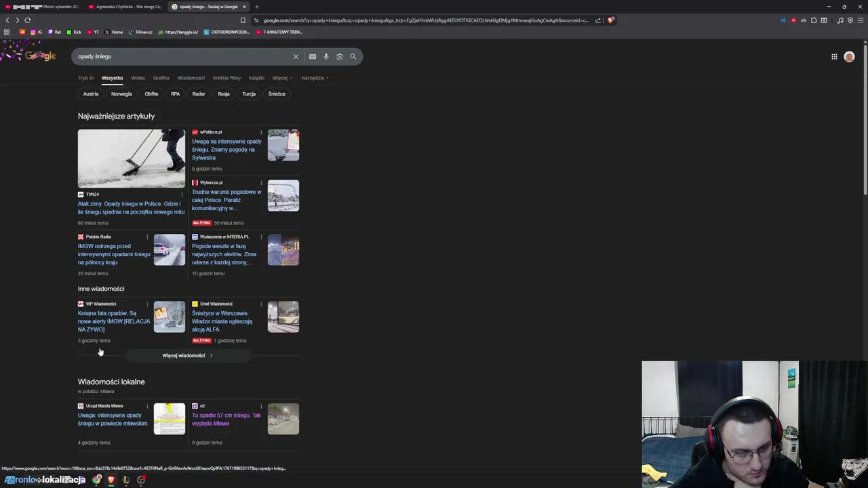Close the 'opady śniegu' tab

point(245,7)
